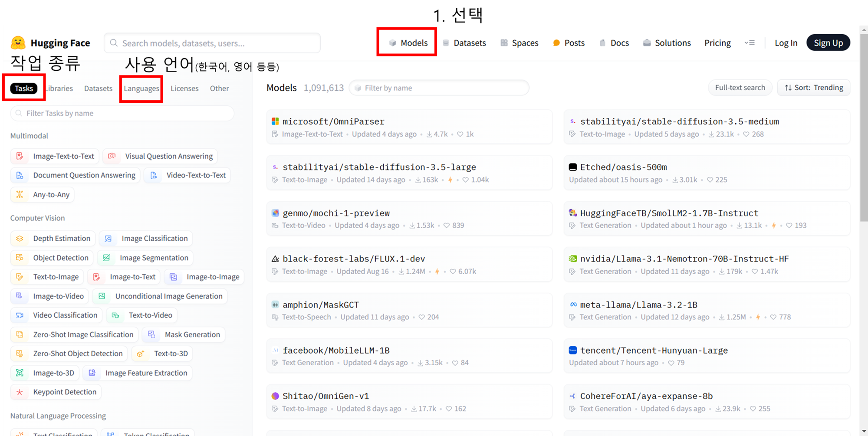Click the Image Classification task icon
868x436 pixels.
point(108,239)
